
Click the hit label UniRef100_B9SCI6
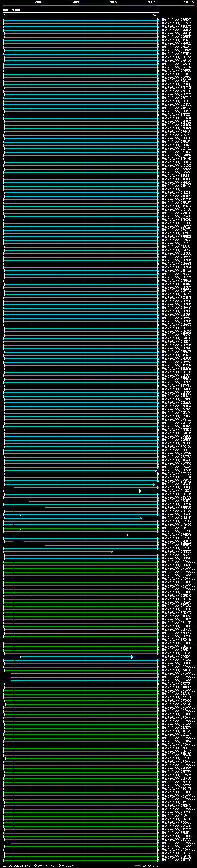click(177, 481)
